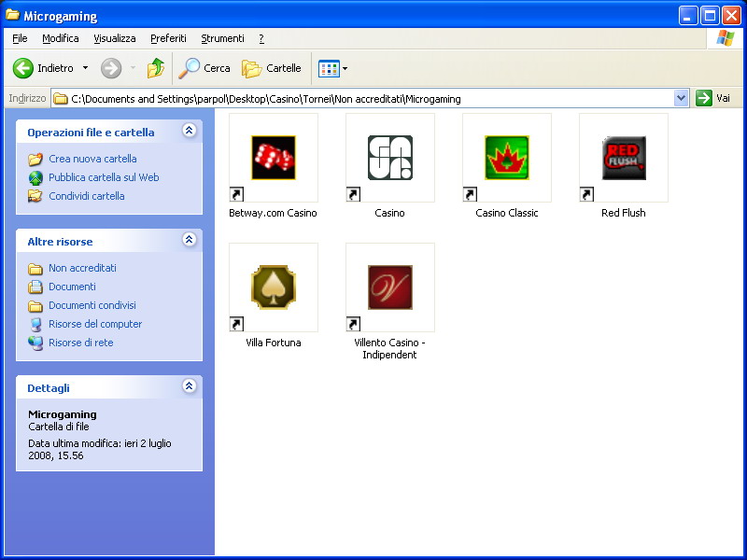
Task: Open the Strumenti menu
Action: tap(222, 38)
